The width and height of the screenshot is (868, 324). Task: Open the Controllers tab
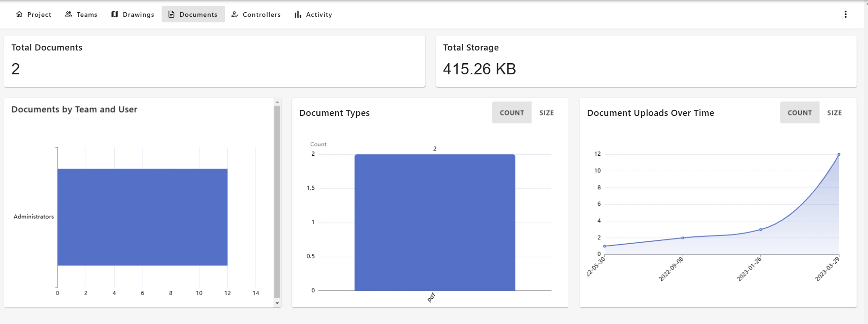pos(256,14)
